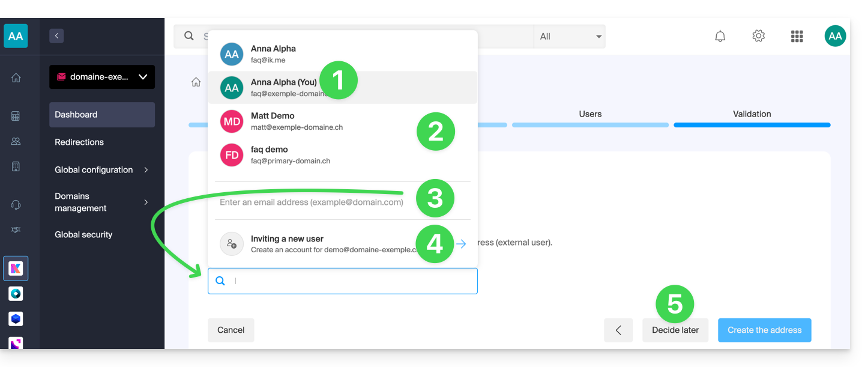The image size is (868, 367).
Task: Click the Users progress bar segment
Action: (x=590, y=125)
